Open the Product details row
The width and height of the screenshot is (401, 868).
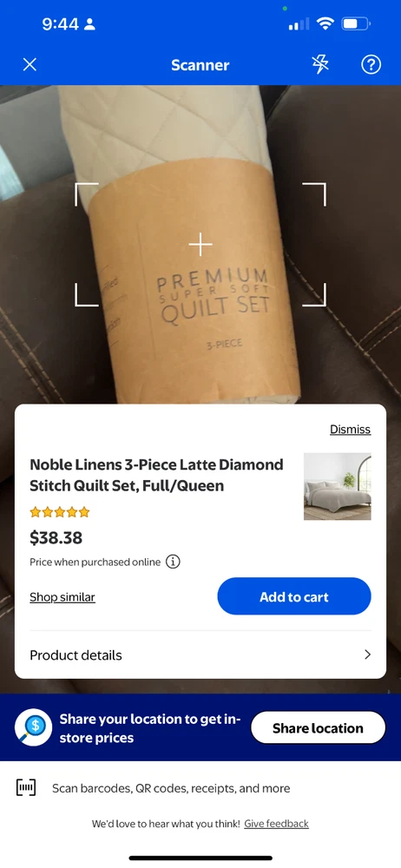coord(200,654)
